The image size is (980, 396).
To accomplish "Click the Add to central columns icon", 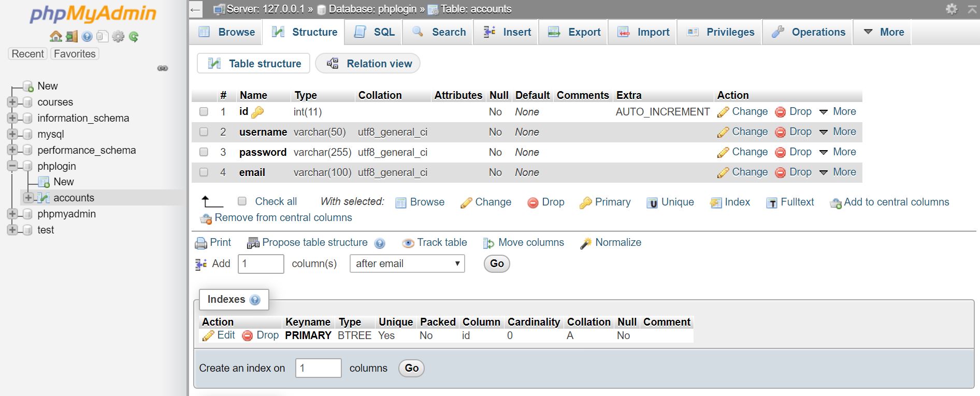I will coord(835,203).
